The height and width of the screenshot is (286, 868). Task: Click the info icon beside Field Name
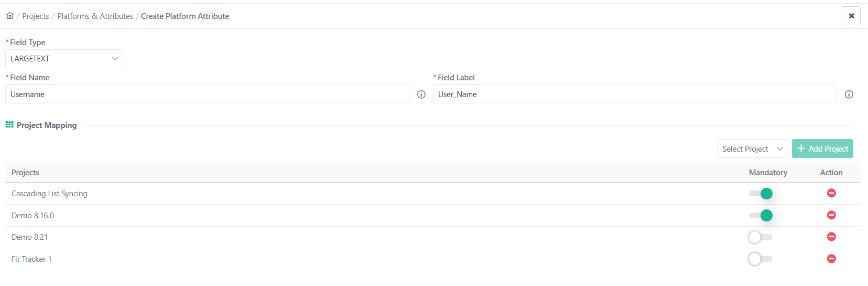[421, 94]
